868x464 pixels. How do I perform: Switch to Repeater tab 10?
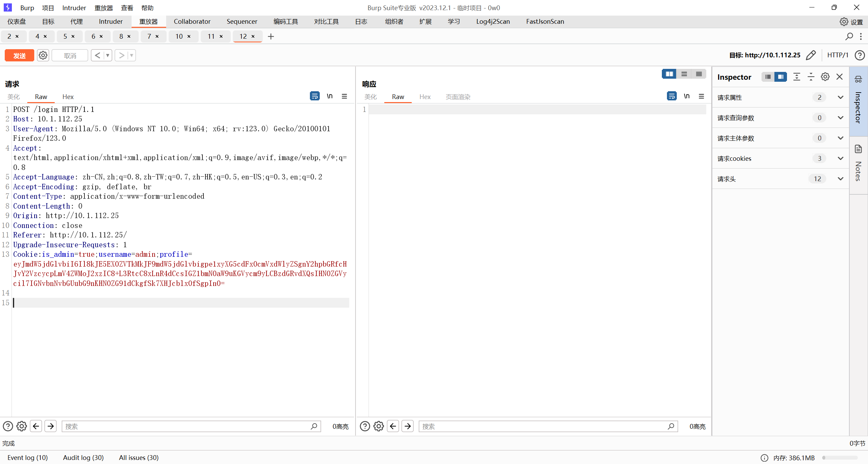tap(179, 36)
